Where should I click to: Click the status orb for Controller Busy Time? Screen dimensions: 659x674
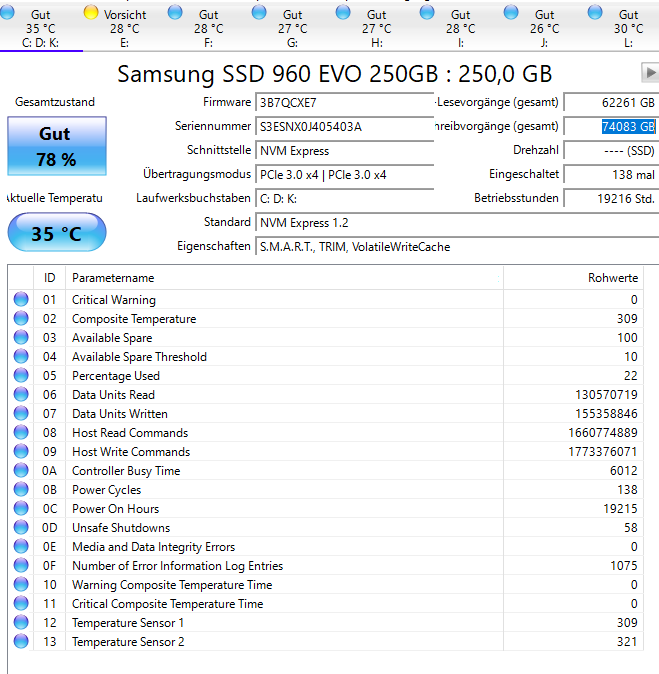click(x=21, y=470)
